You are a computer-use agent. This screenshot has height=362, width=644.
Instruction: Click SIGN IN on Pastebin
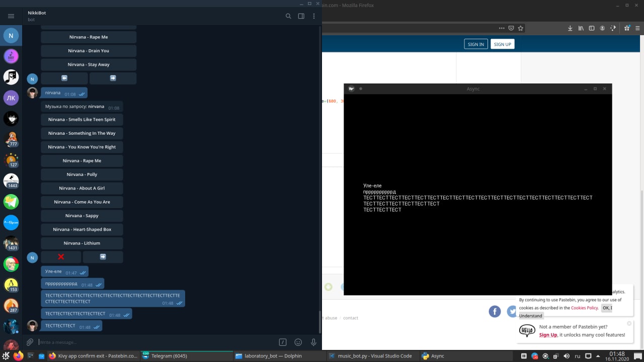click(476, 44)
